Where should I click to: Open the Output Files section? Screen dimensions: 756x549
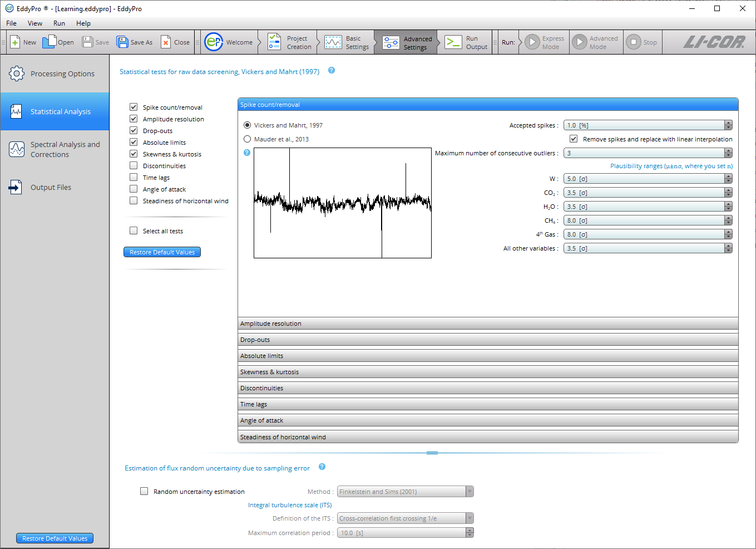55,188
